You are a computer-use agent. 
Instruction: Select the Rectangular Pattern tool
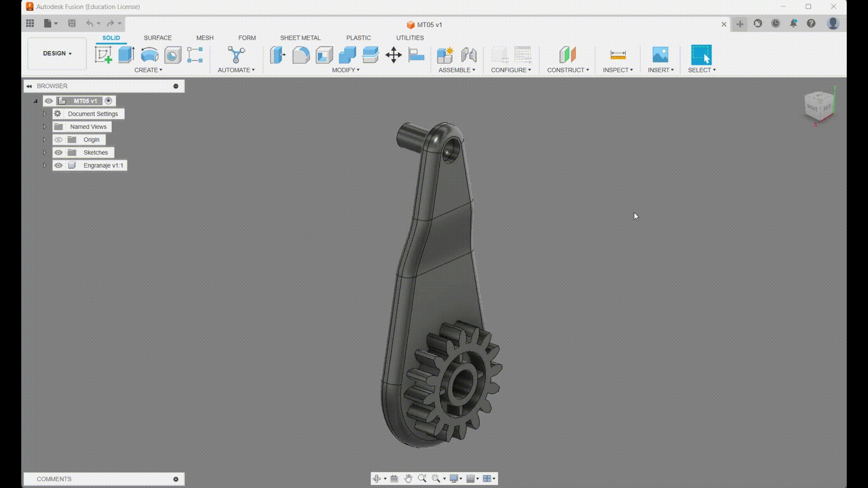coord(195,55)
